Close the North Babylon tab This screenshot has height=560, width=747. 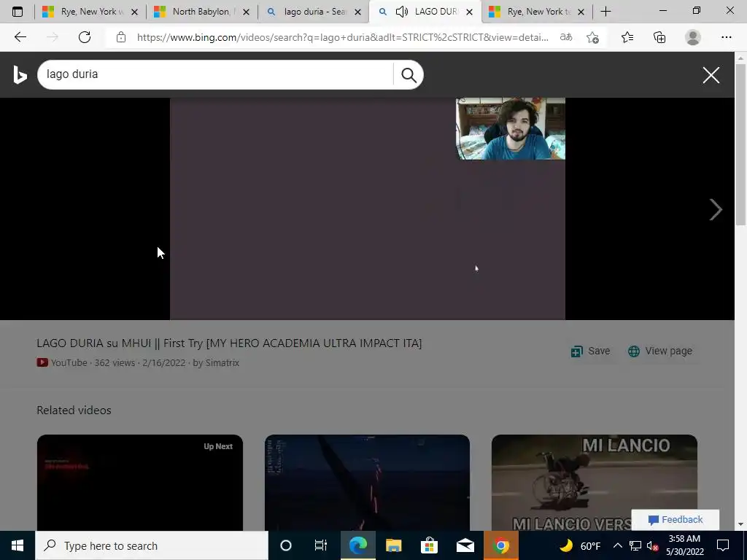coord(246,12)
